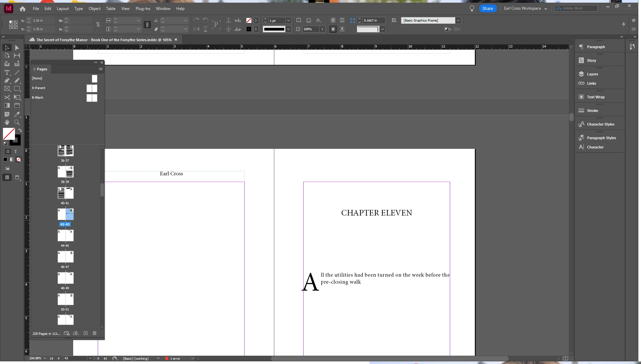Pick the Scissors tool
641x364 pixels.
7,97
